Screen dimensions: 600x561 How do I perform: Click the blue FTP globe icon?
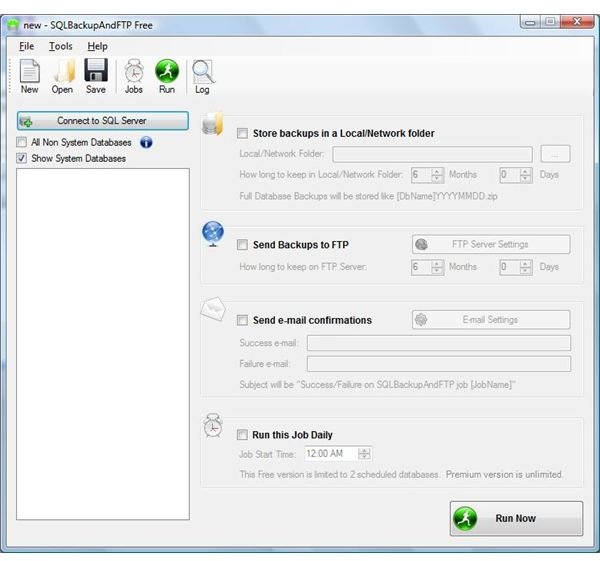(213, 234)
